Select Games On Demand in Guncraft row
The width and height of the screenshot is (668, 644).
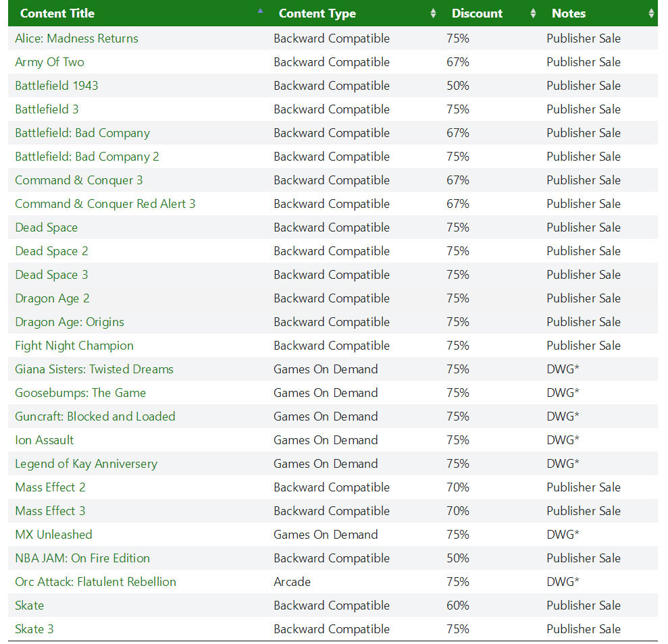(326, 417)
